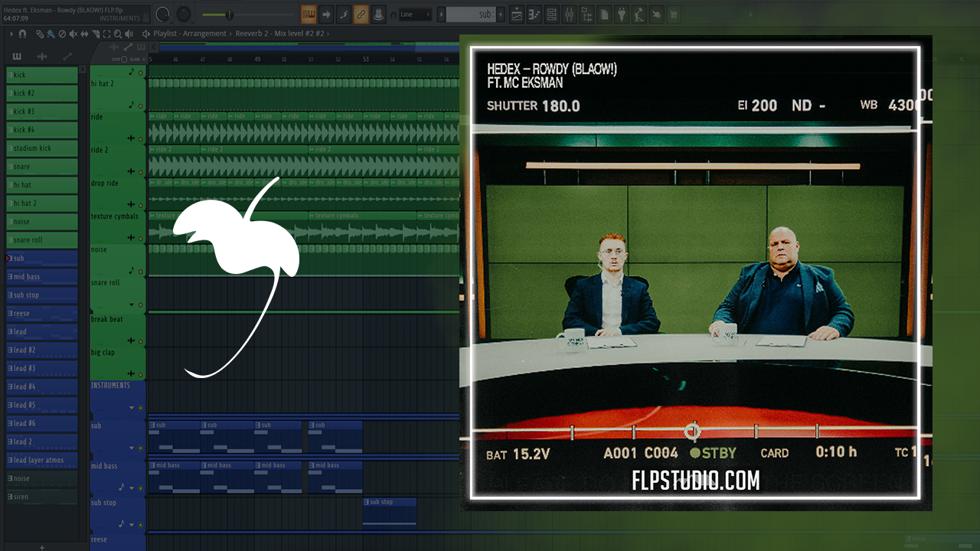Open the playlist options menu arrow
The image size is (980, 551).
[x=11, y=34]
